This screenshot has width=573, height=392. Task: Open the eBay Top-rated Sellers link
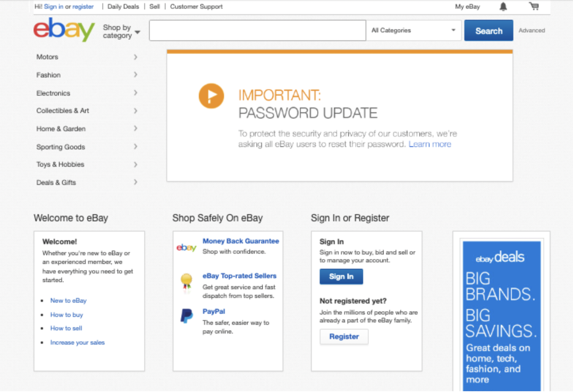click(x=239, y=276)
